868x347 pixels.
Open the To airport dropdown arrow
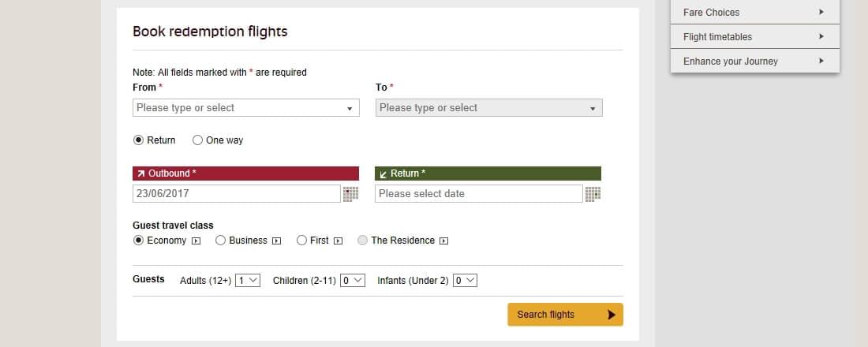593,109
